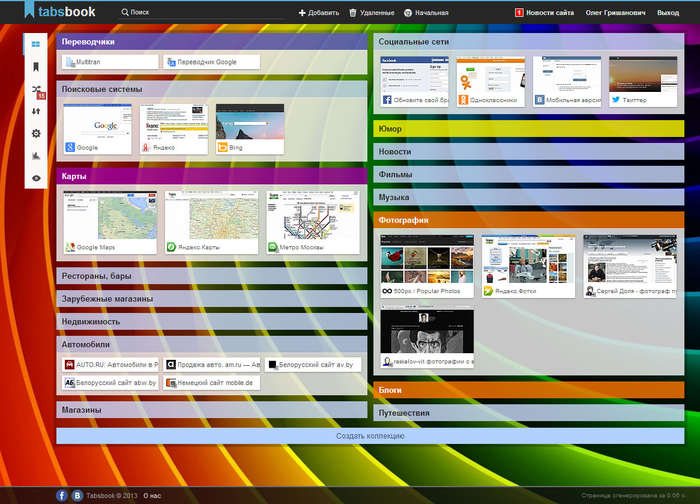Open the Твиттер thumbnail

click(x=643, y=81)
